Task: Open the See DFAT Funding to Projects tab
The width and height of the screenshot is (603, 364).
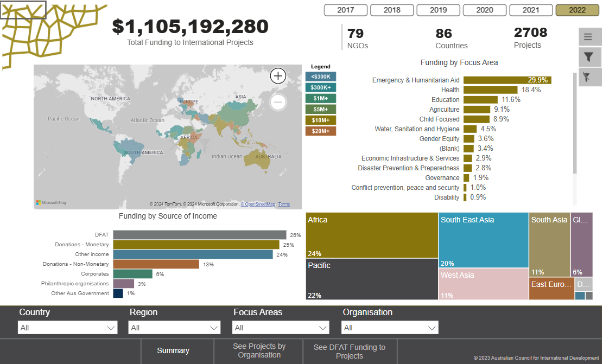Action: click(349, 350)
